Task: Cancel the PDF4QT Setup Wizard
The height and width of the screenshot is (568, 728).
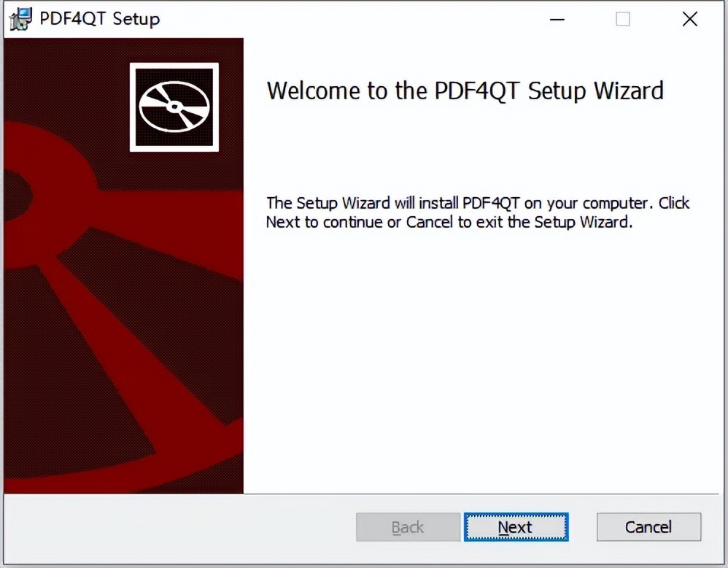Action: pos(648,527)
